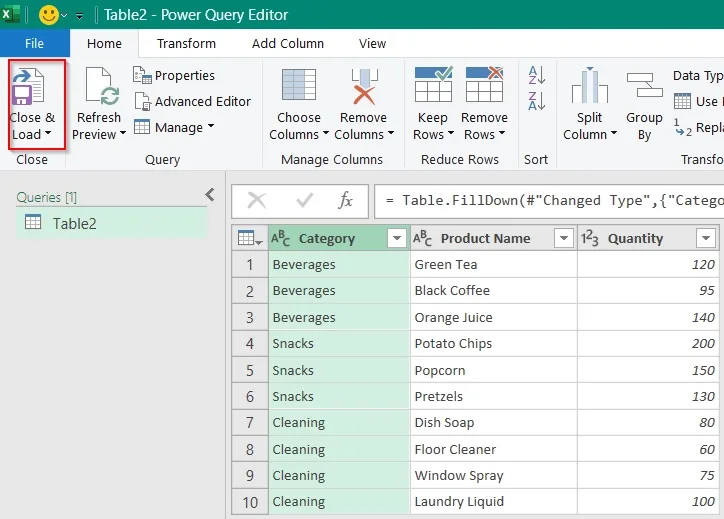Select the Floor Cleaner cell
The image size is (724, 519).
point(494,449)
